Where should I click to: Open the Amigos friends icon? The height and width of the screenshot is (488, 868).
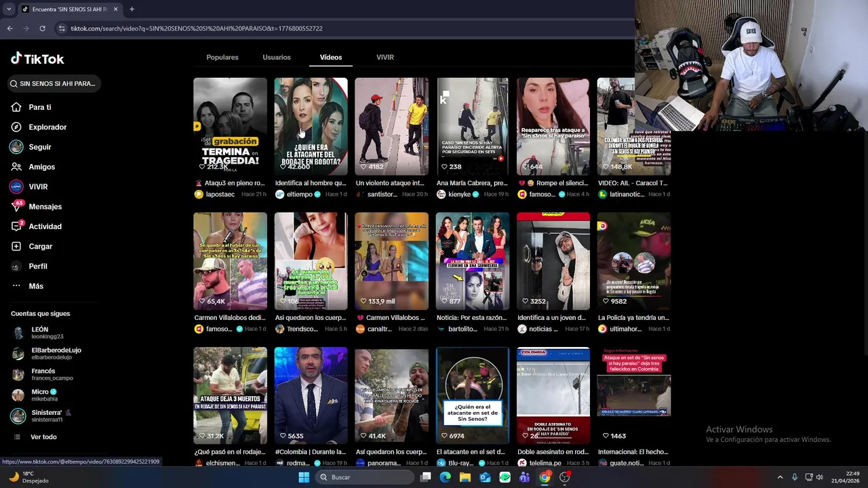(x=16, y=167)
